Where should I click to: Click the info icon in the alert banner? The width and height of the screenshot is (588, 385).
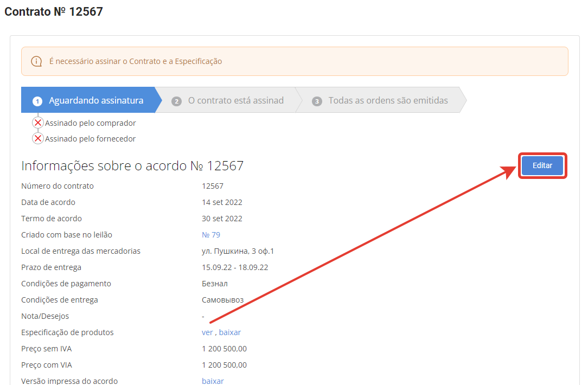pos(36,61)
